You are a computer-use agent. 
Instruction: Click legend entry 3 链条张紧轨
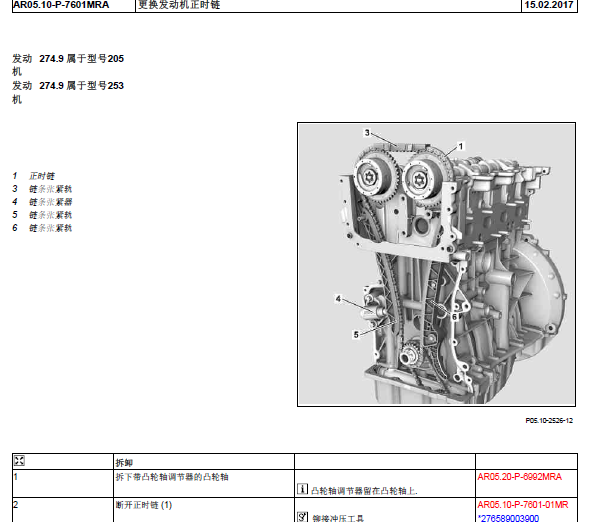(x=42, y=189)
